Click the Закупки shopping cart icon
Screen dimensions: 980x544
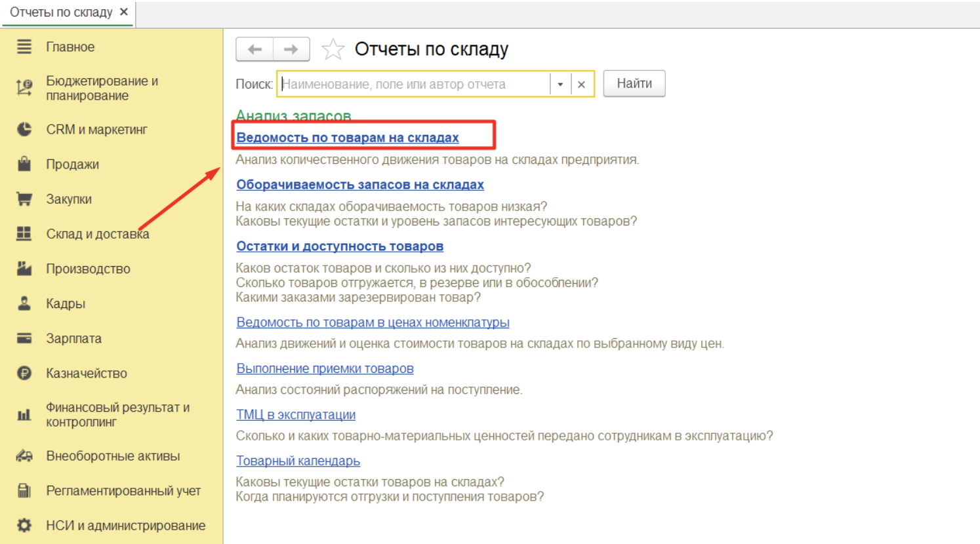[x=24, y=199]
